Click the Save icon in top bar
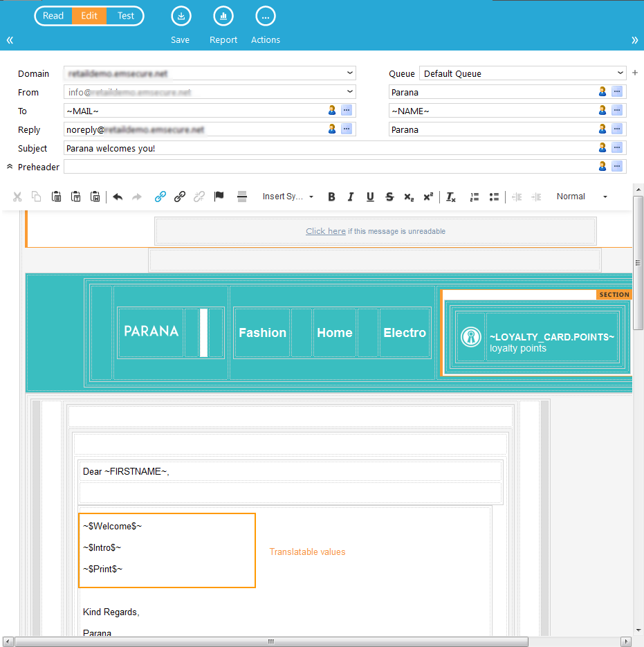Viewport: 644px width, 647px height. point(181,16)
